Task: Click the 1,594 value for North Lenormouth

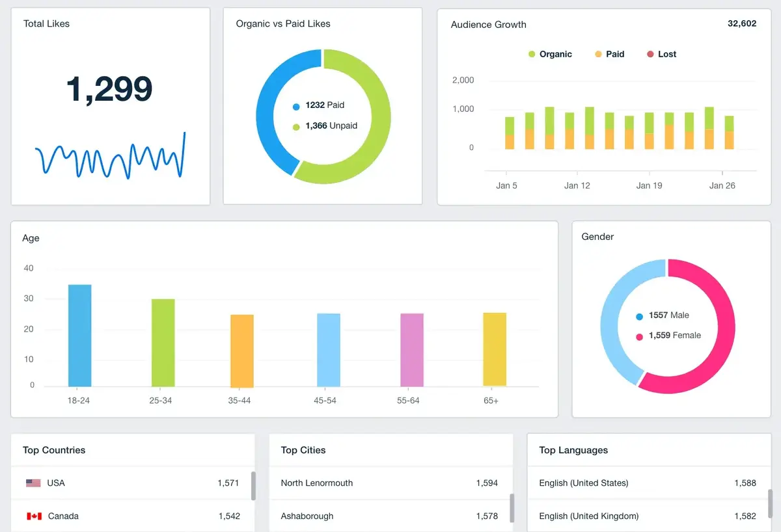Action: [487, 483]
